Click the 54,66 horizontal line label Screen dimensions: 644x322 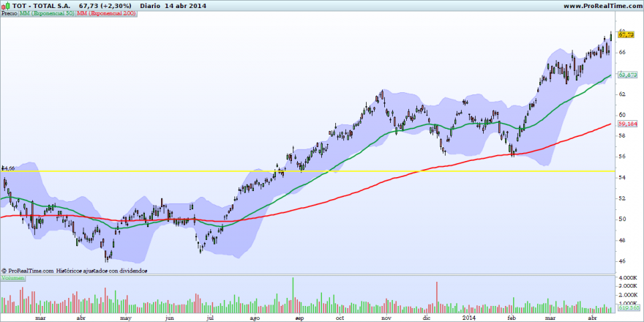8,168
